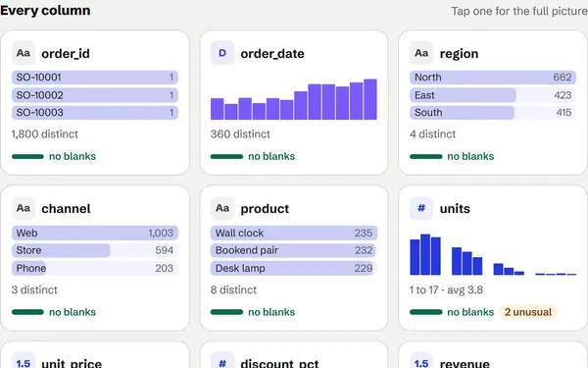
Task: Select the SO-10001 value row
Action: click(95, 78)
